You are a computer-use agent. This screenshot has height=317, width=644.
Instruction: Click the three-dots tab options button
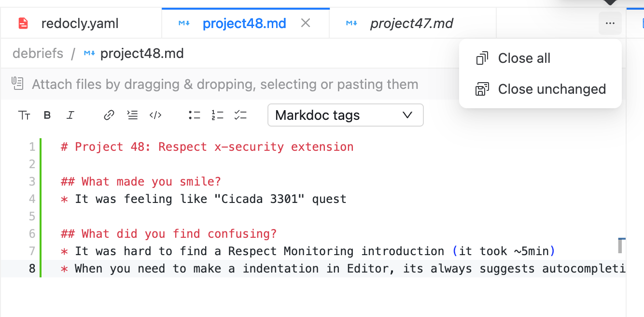pos(610,23)
